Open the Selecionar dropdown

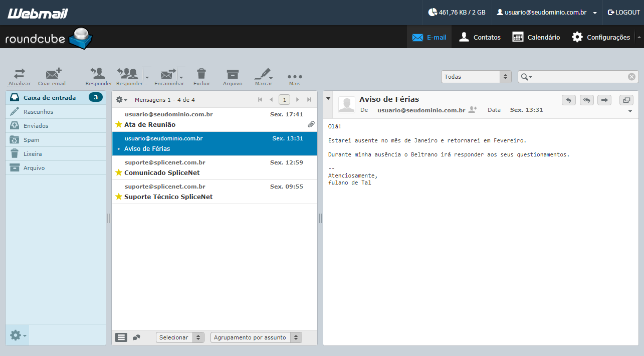coord(180,337)
